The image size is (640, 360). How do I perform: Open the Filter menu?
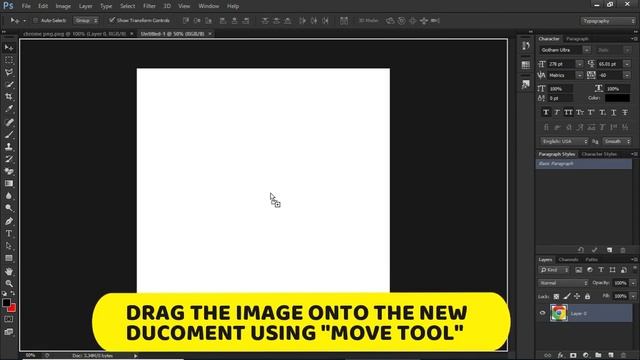(x=149, y=6)
